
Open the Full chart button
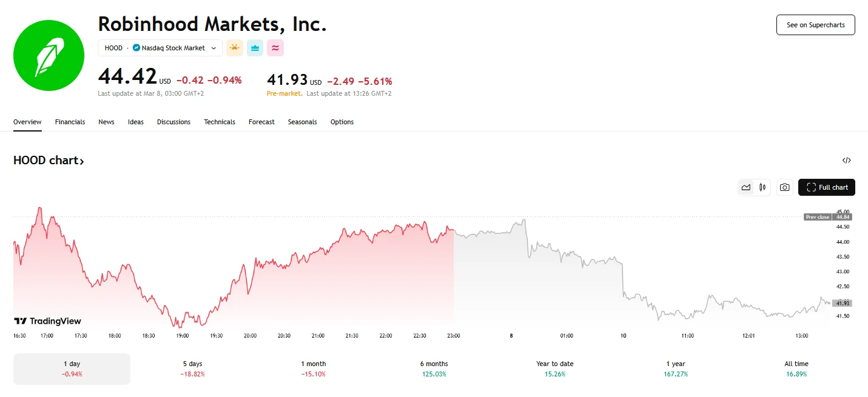click(x=826, y=188)
